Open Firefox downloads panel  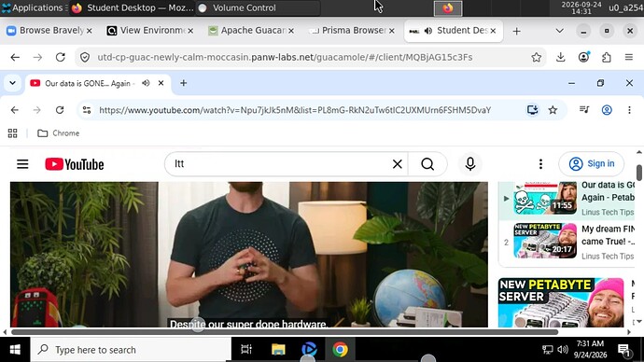click(561, 58)
